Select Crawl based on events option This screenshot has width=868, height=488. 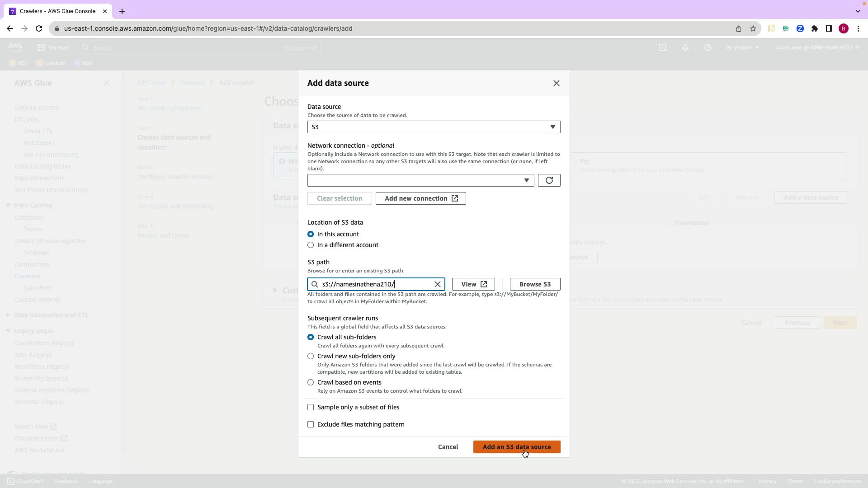pyautogui.click(x=311, y=382)
